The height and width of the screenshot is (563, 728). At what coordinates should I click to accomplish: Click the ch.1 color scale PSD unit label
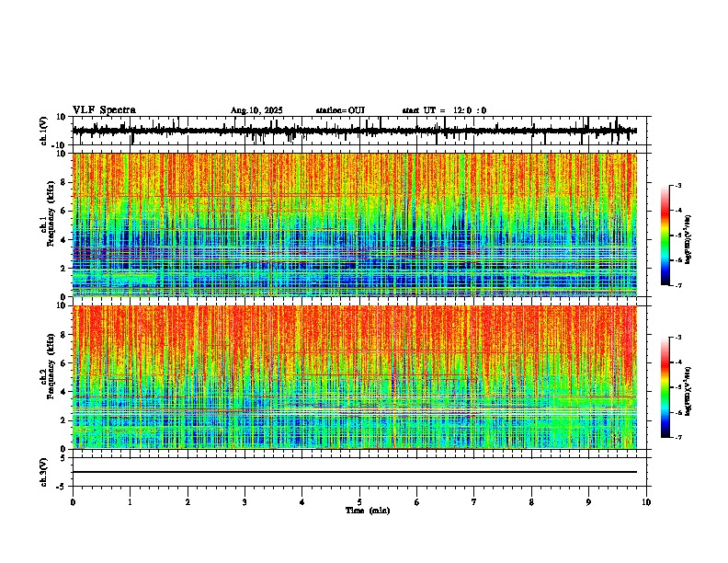[x=688, y=239]
